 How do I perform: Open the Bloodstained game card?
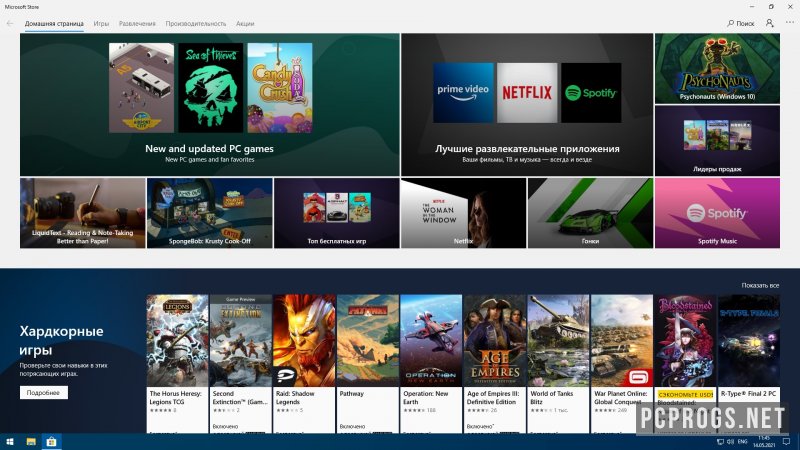[685, 364]
